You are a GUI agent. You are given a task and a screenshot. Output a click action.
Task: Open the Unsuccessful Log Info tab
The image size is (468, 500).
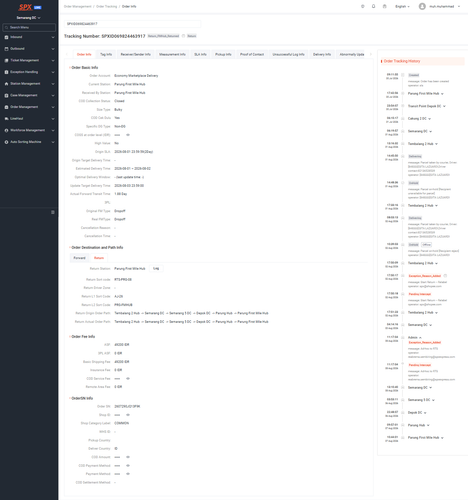(288, 54)
